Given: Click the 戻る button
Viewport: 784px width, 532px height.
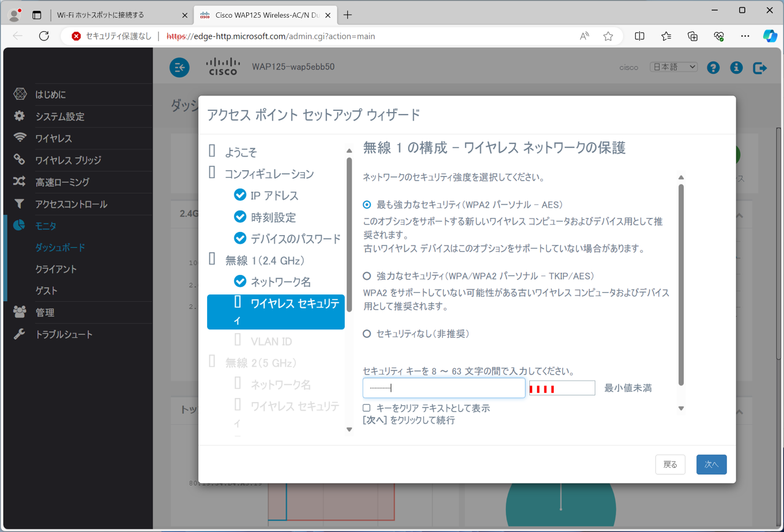Looking at the screenshot, I should click(671, 465).
